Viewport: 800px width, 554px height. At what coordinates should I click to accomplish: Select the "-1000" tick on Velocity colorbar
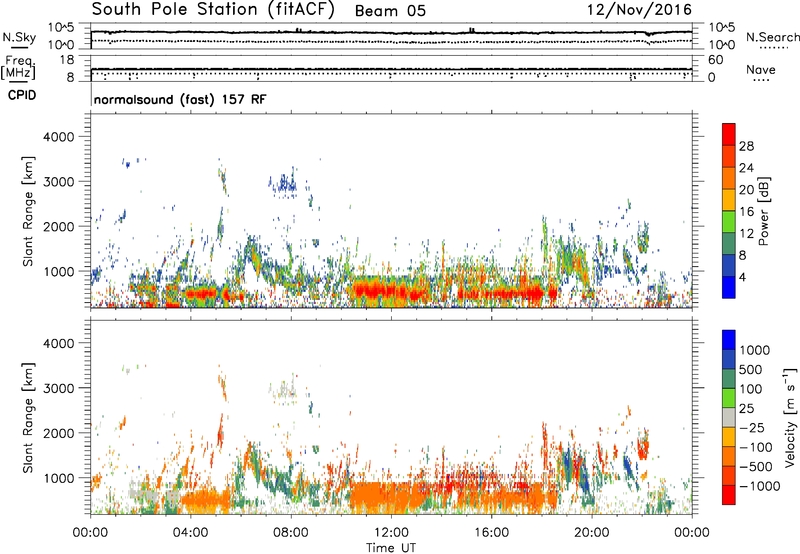pyautogui.click(x=760, y=486)
